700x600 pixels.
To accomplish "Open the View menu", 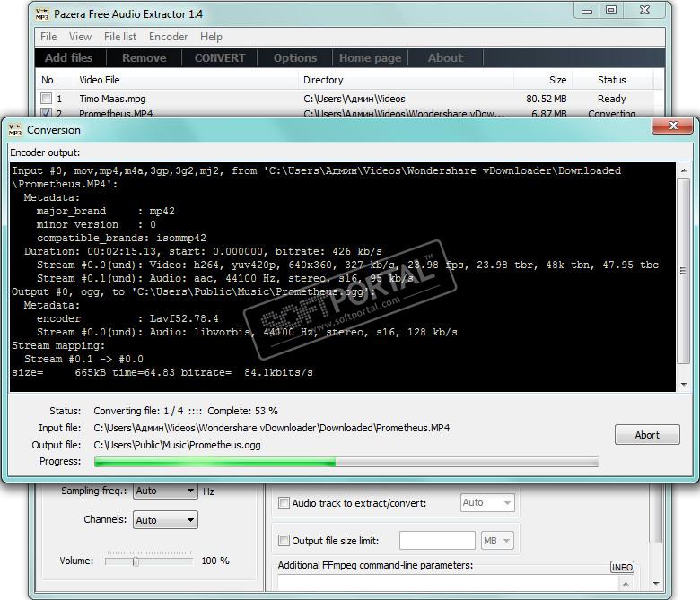I will pyautogui.click(x=80, y=37).
